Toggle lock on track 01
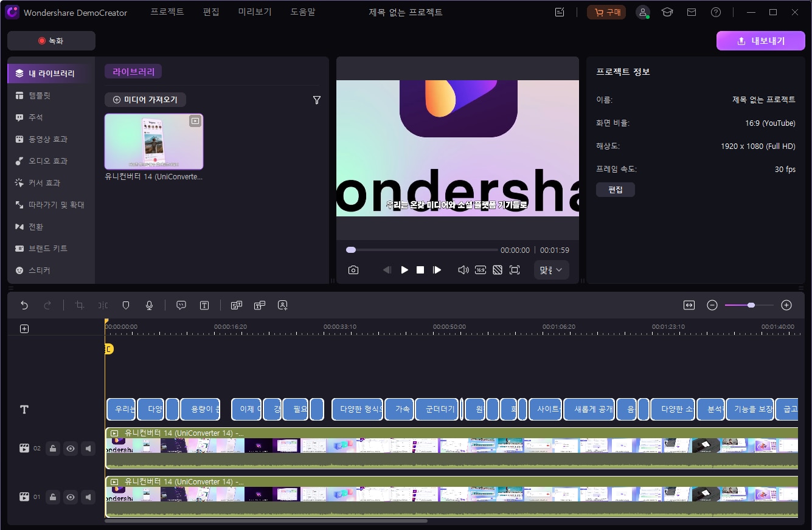812x530 pixels. tap(54, 497)
